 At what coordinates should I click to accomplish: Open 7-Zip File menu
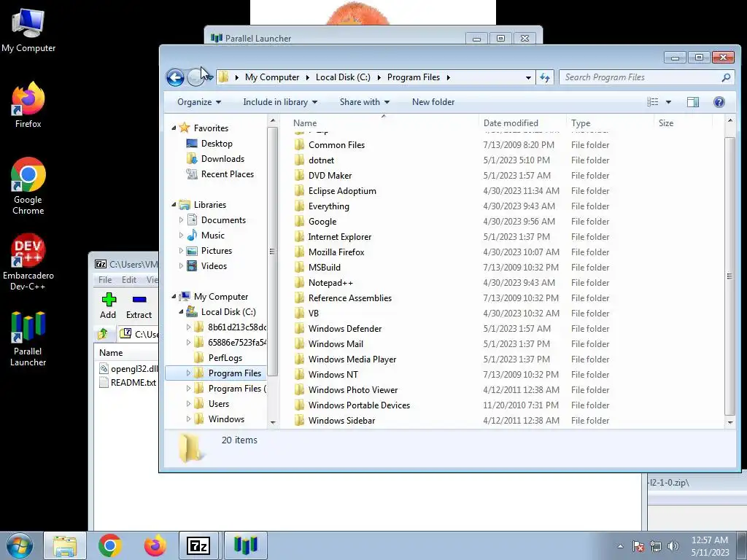pyautogui.click(x=105, y=280)
